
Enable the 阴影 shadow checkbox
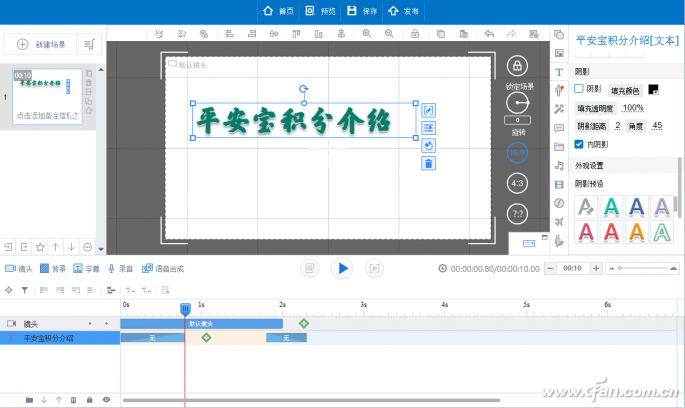[x=579, y=90]
